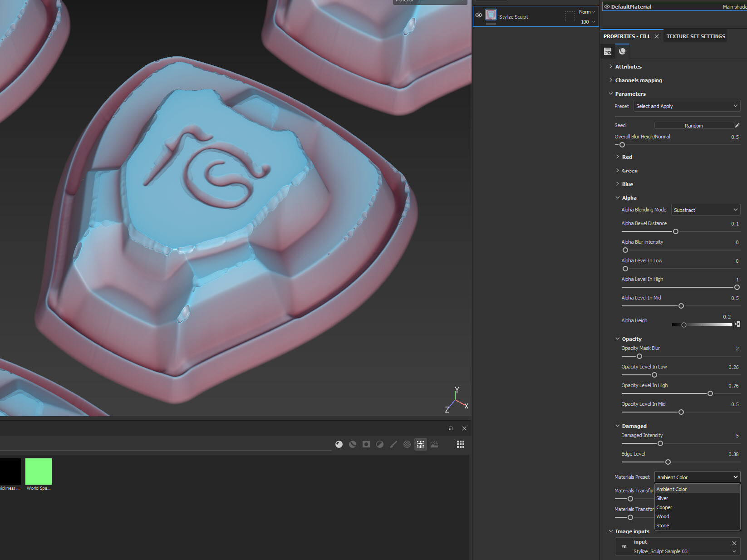Select the World Space thumbnail in the shelf
Screen dimensions: 747x560
tap(39, 471)
